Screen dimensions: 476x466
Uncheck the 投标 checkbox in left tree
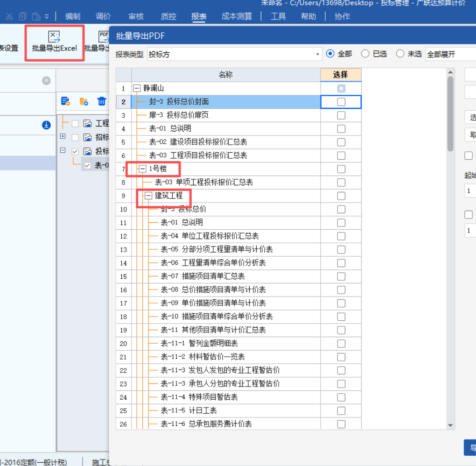pyautogui.click(x=75, y=152)
